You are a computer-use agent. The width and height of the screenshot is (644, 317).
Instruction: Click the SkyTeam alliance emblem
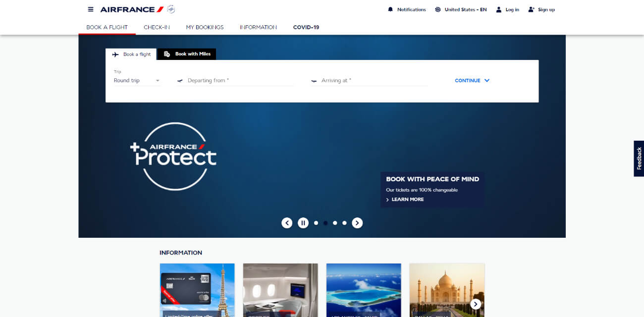click(x=171, y=9)
